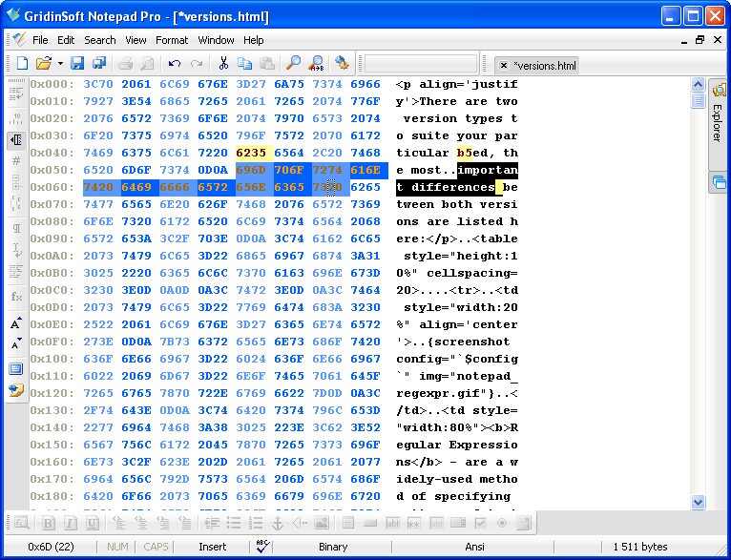This screenshot has height=560, width=731.
Task: Click the Redo arrow icon
Action: tap(197, 63)
